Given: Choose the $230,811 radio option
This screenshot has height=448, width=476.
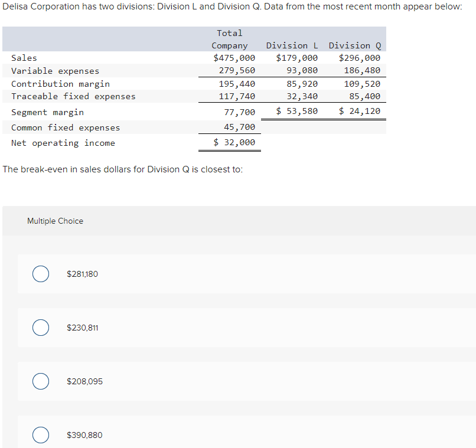Looking at the screenshot, I should pos(41,328).
